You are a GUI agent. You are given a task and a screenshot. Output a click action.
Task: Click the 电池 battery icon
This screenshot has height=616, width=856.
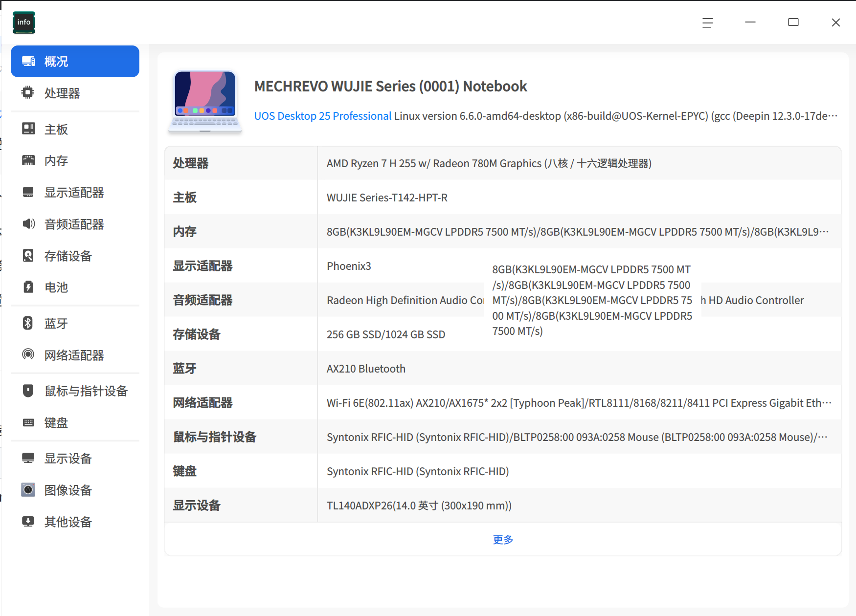click(28, 287)
